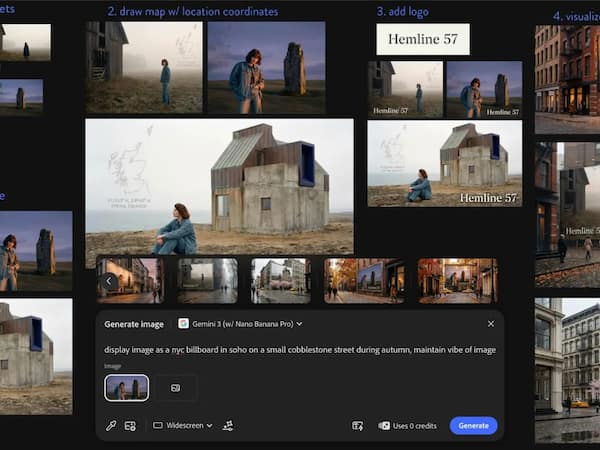Click the small standing stone image at top left

21,97
